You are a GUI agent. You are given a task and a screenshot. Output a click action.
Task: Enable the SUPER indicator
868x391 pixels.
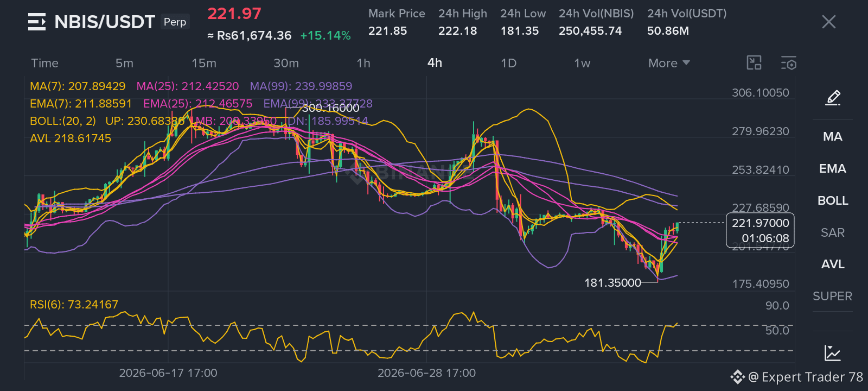(x=833, y=296)
